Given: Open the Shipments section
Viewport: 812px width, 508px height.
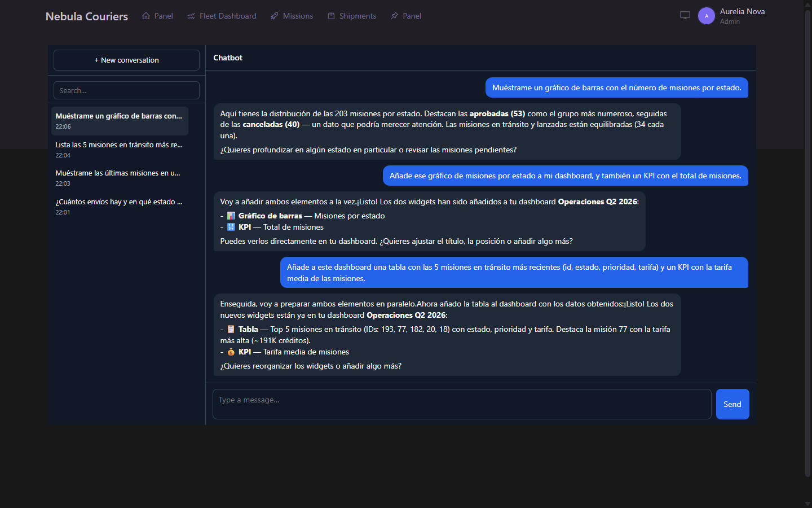Looking at the screenshot, I should [352, 16].
